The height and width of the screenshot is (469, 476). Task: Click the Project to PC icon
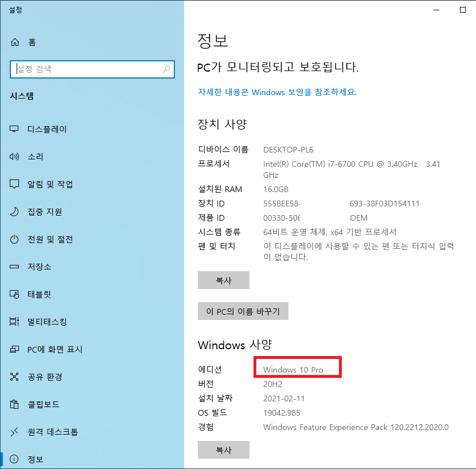pyautogui.click(x=14, y=349)
